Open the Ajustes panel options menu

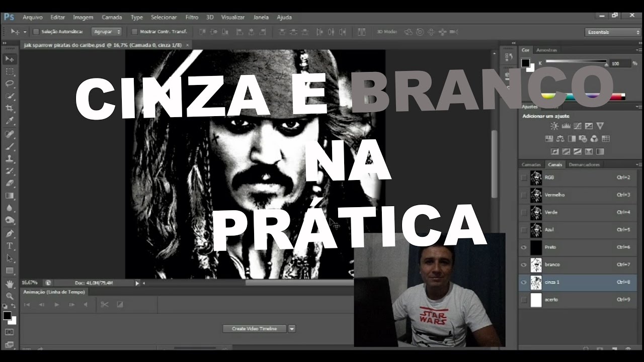click(x=638, y=107)
